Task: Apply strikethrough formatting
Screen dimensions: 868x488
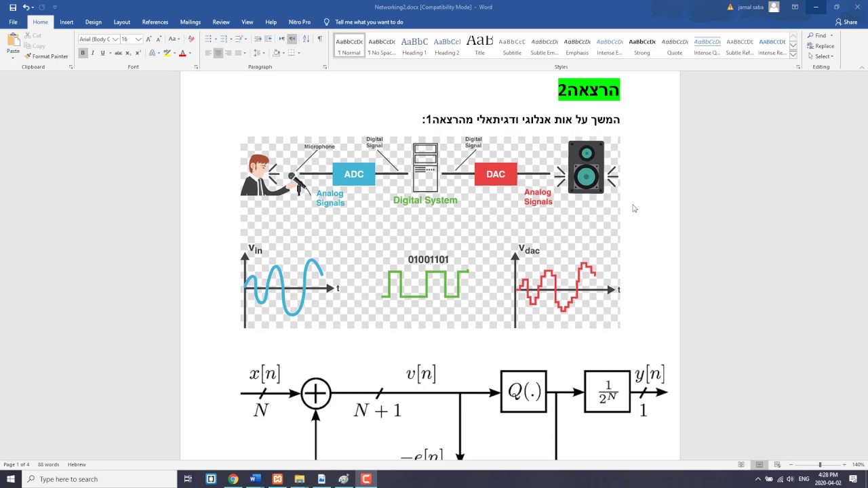Action: pos(118,53)
